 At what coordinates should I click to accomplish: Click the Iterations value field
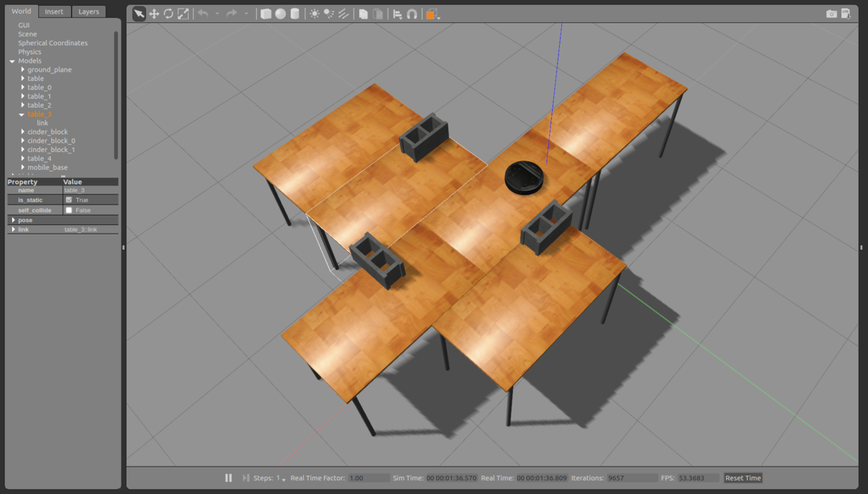633,478
